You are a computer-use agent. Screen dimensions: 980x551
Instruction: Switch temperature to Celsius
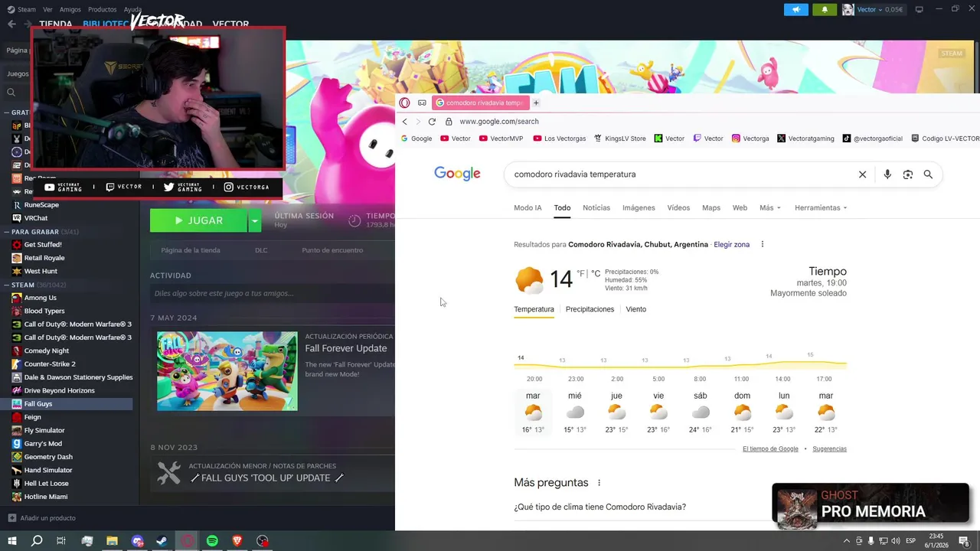click(x=596, y=273)
